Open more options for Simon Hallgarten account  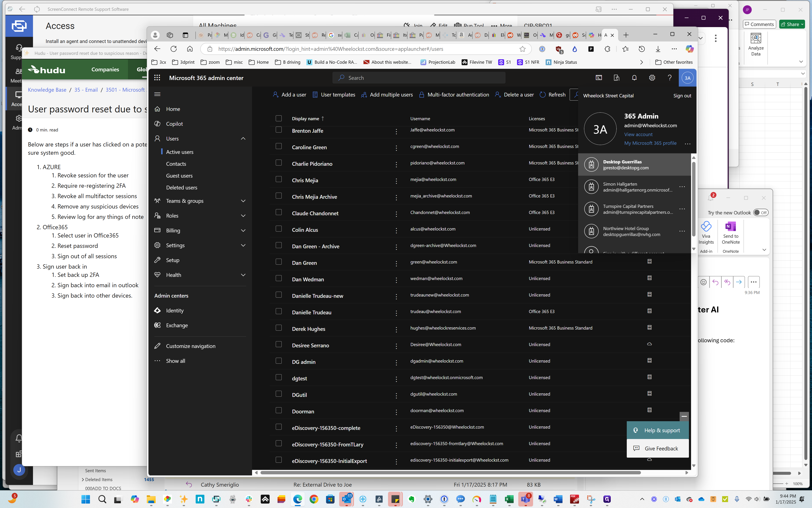click(682, 187)
